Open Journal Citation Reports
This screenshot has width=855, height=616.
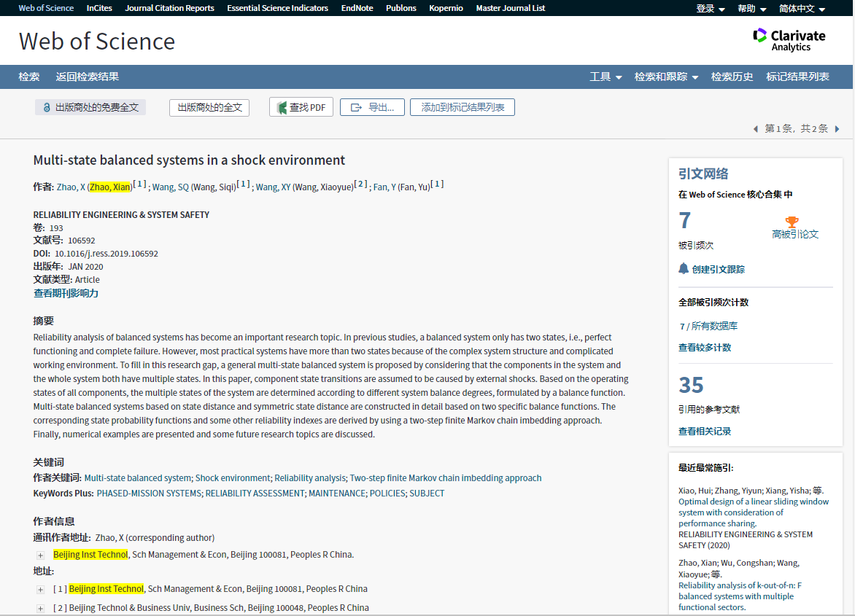(x=169, y=8)
